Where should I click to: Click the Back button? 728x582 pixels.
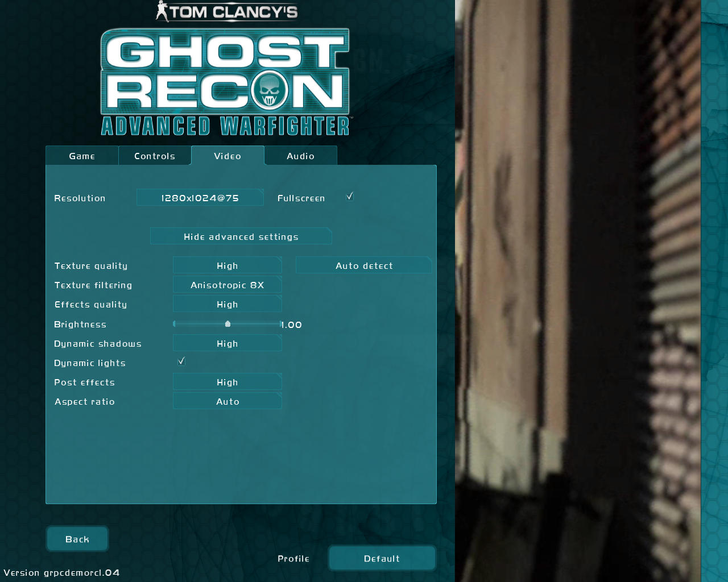[77, 539]
